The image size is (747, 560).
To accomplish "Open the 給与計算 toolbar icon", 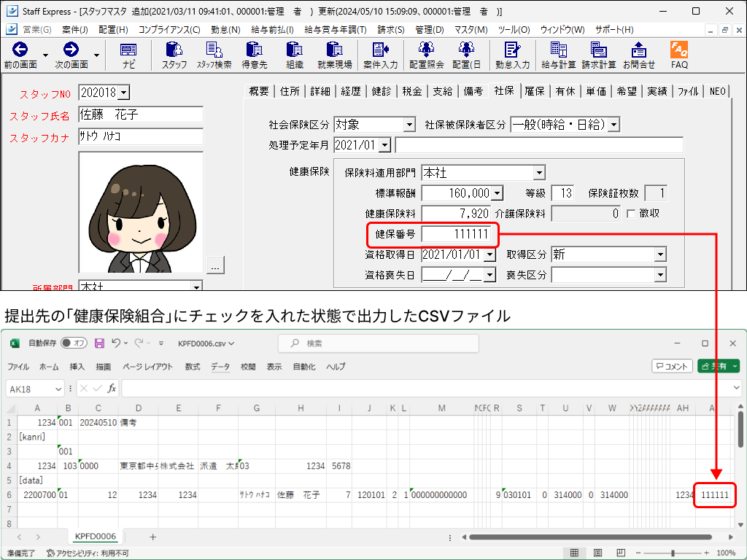I will (x=558, y=50).
